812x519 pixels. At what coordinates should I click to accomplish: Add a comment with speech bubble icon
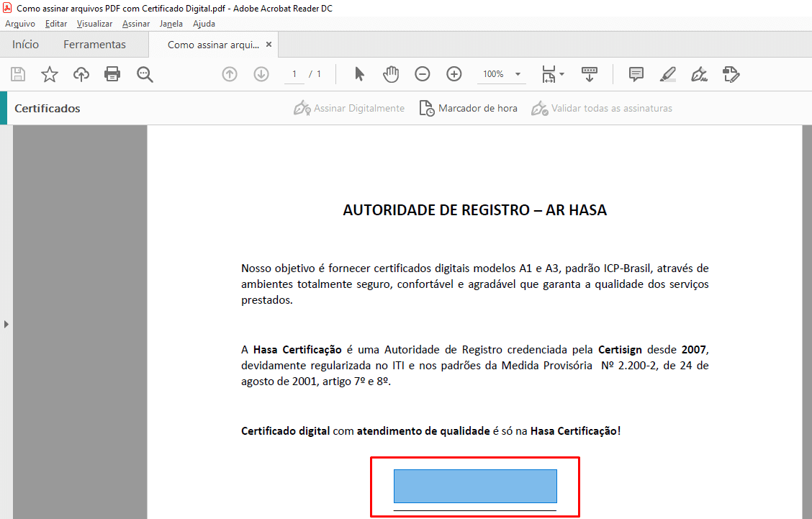636,74
